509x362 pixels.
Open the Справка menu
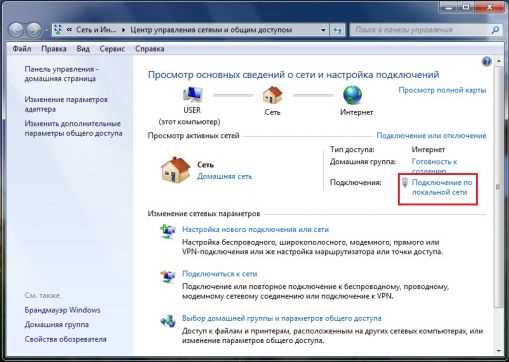click(150, 49)
